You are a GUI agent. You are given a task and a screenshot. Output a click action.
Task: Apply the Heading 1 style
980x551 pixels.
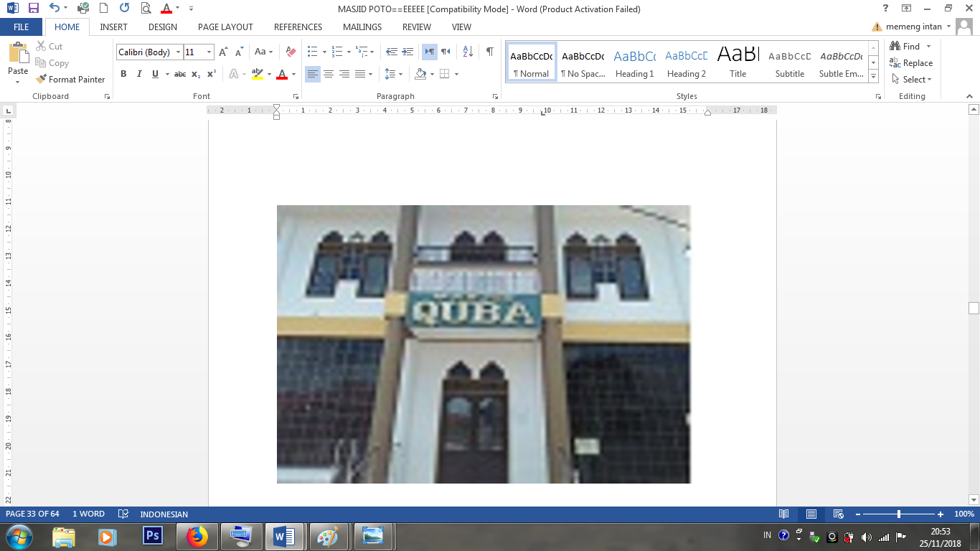pyautogui.click(x=635, y=62)
